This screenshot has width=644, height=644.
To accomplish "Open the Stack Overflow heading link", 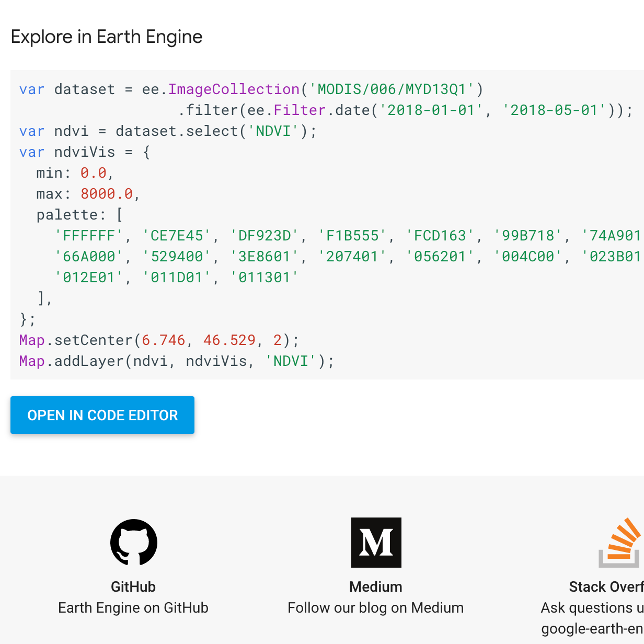I will click(606, 586).
